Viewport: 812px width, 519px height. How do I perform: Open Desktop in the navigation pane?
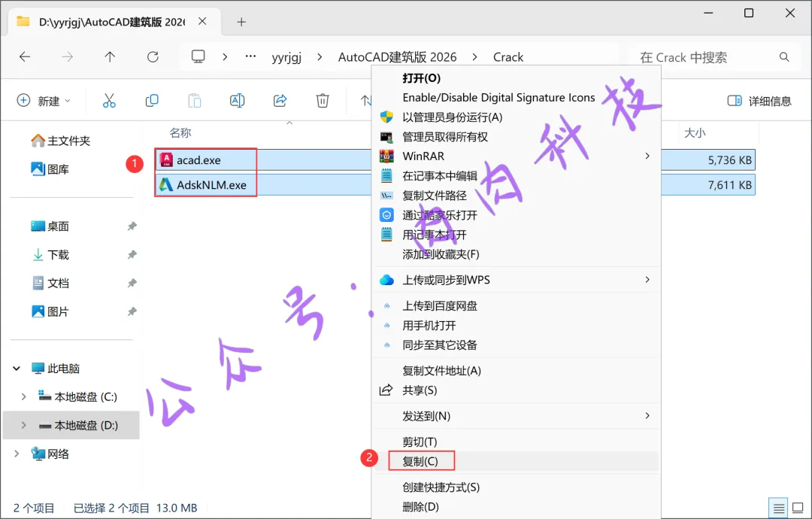coord(50,226)
